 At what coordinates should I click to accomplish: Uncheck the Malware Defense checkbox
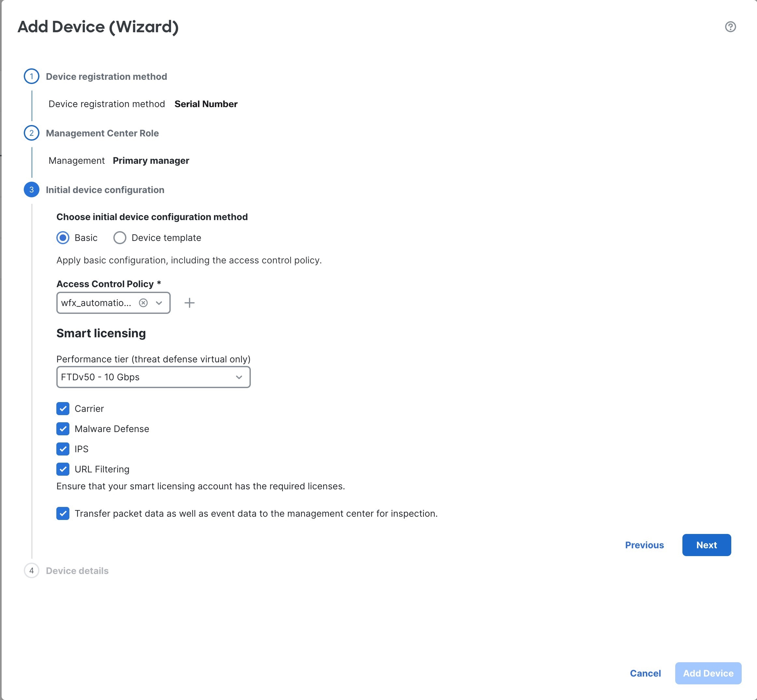[x=63, y=429]
